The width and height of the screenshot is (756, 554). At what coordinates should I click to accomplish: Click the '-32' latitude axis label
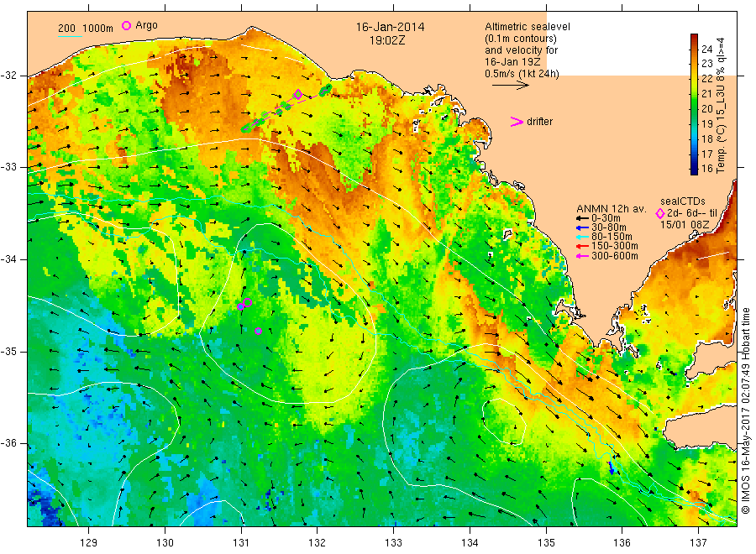click(x=9, y=76)
